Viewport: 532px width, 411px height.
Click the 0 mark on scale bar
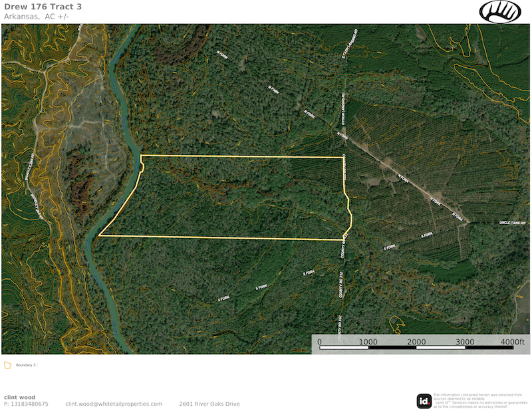320,342
